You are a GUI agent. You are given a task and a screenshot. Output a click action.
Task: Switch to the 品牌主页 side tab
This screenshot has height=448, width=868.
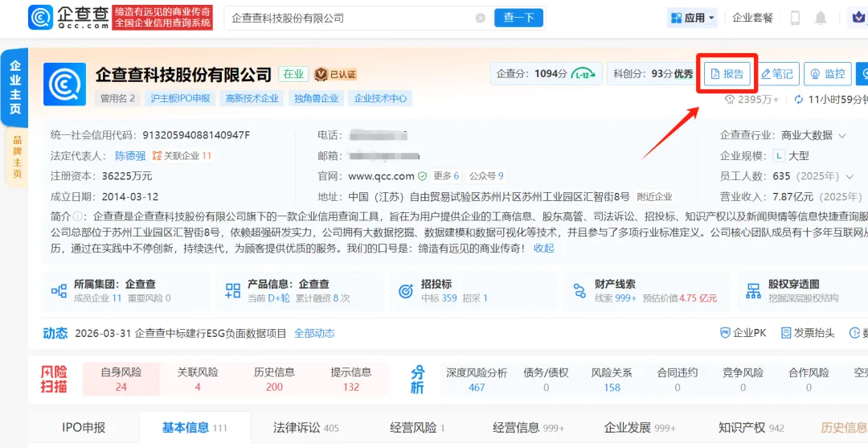click(16, 157)
